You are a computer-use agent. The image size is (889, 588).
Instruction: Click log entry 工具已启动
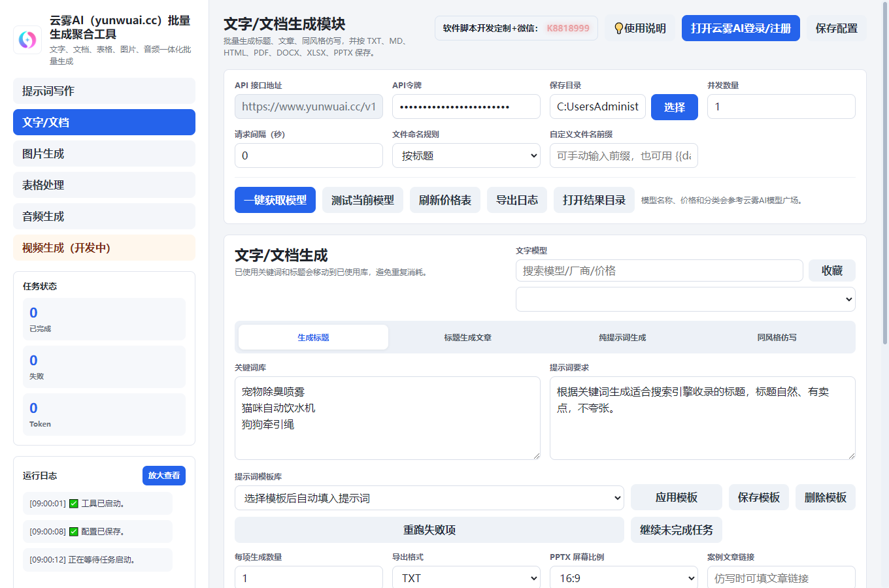(x=97, y=503)
